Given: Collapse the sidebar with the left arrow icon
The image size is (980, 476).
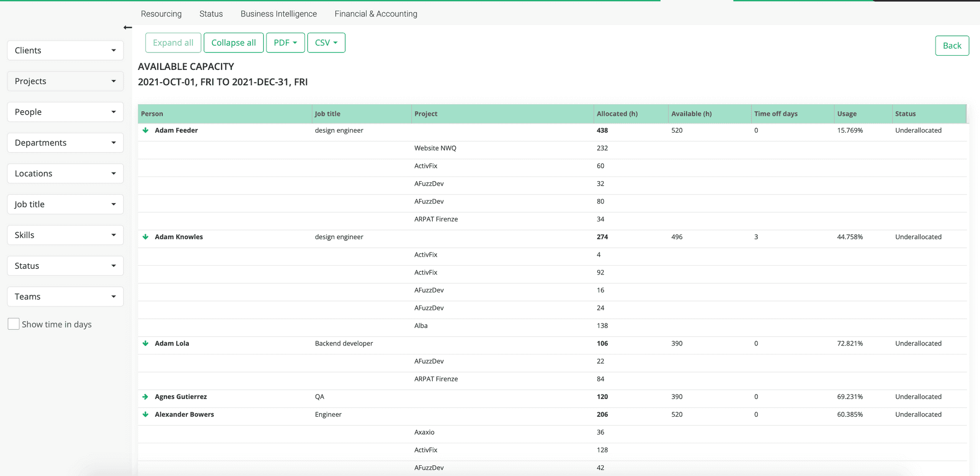Looking at the screenshot, I should [x=128, y=28].
